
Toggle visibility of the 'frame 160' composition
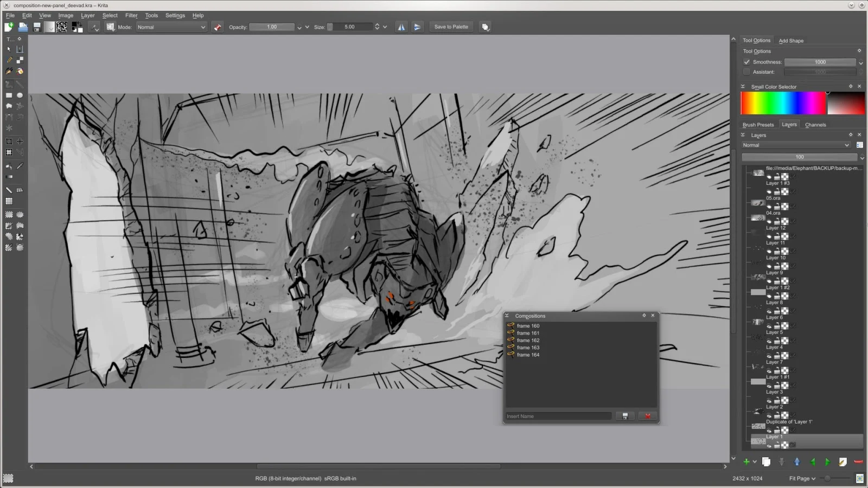[510, 325]
